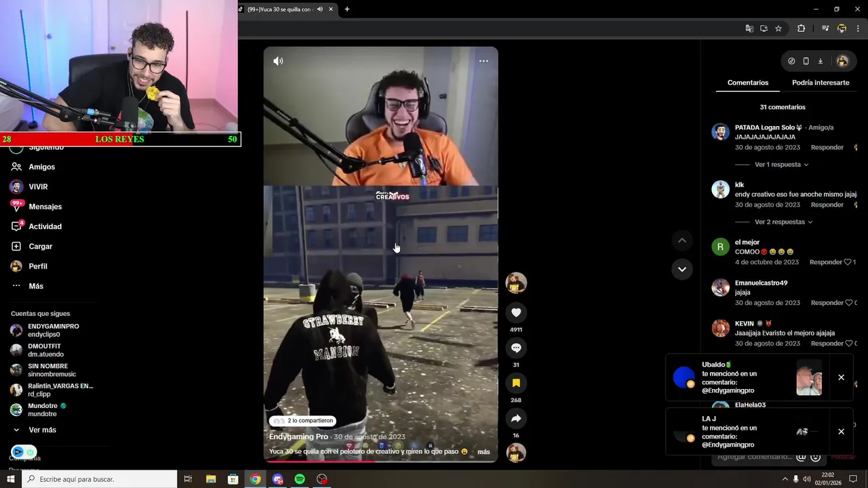Go to previous video with up arrow

(682, 241)
